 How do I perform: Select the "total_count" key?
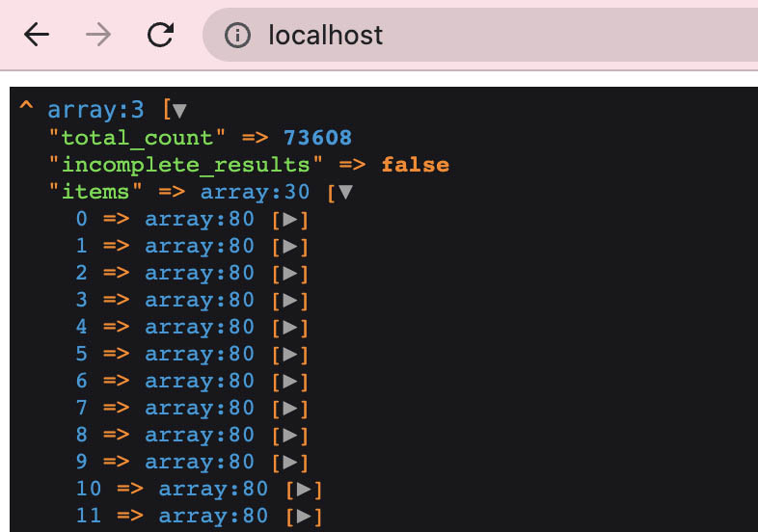(137, 138)
